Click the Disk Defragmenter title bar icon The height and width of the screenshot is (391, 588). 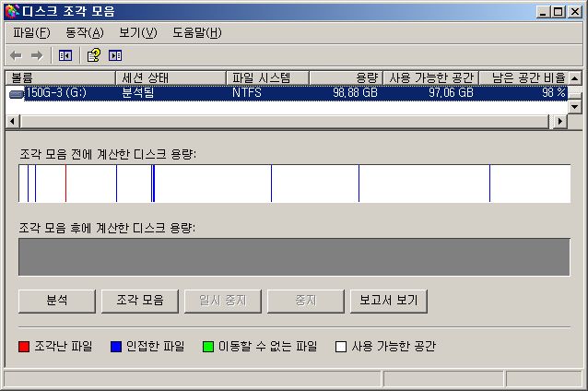(12, 12)
